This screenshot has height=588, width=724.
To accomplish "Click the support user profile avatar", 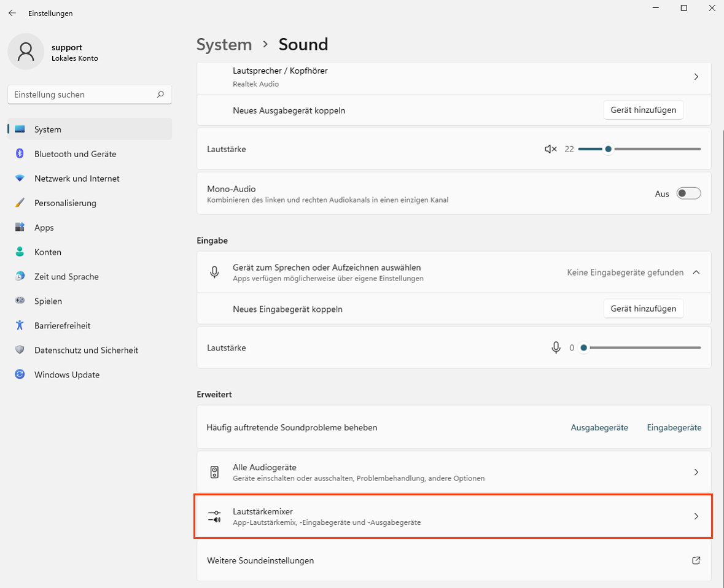I will (26, 52).
